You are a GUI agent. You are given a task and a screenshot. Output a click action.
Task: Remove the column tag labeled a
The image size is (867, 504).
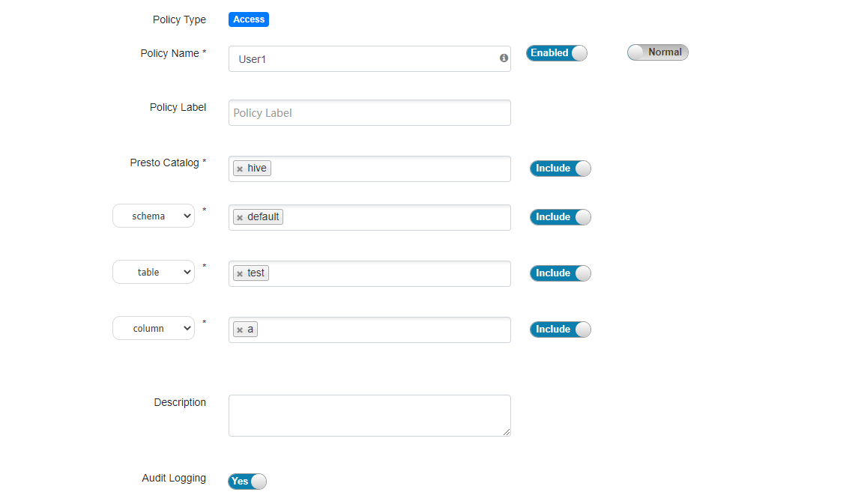tap(240, 330)
